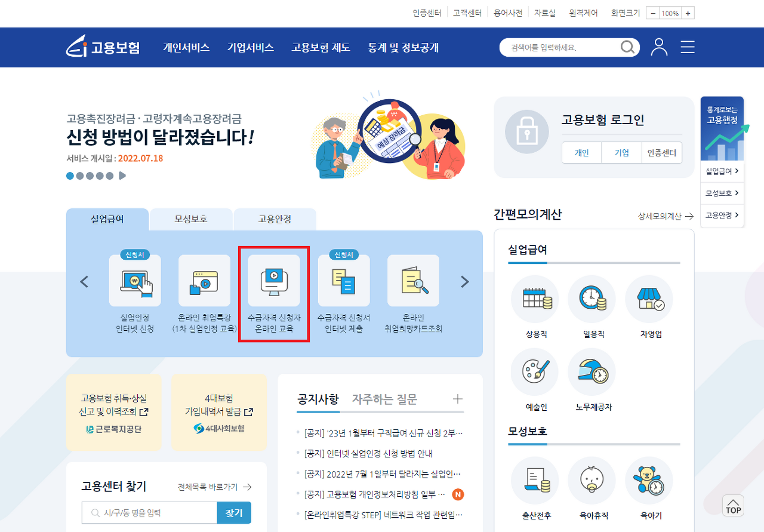Select 노무제공자 calculator icon

[592, 372]
